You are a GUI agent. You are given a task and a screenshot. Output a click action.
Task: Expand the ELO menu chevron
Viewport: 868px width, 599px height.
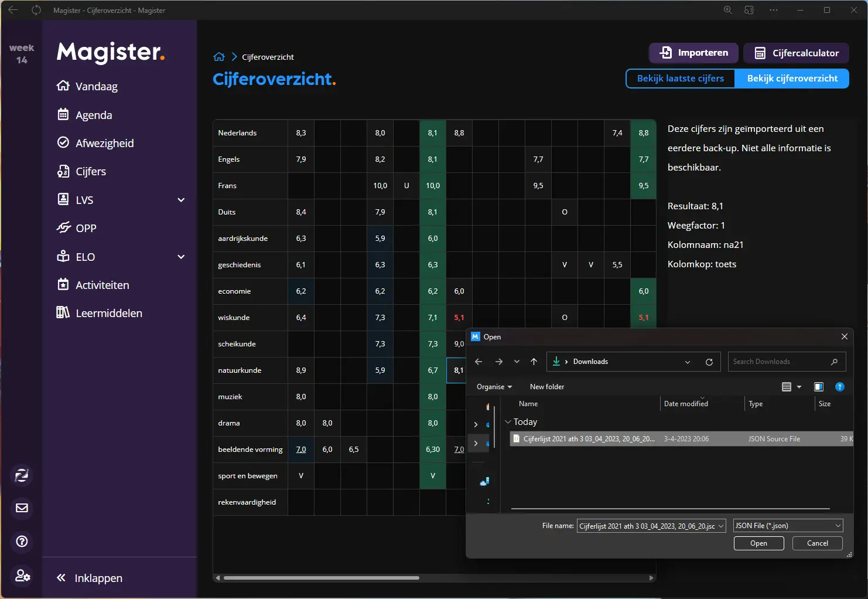pos(181,257)
